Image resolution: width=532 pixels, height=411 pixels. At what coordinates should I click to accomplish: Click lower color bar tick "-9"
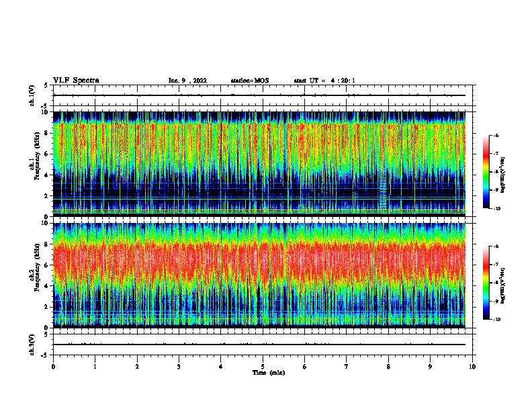coord(496,301)
